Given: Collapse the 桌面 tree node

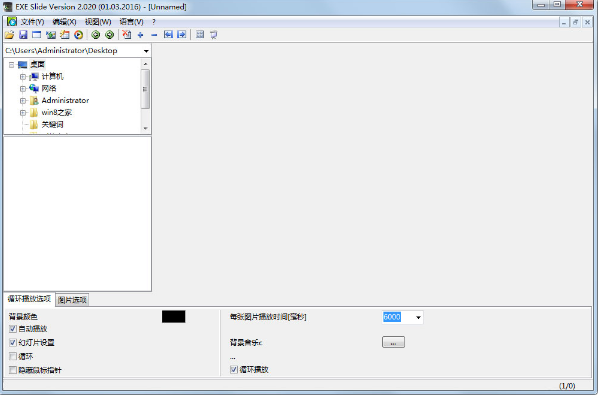Looking at the screenshot, I should point(11,65).
